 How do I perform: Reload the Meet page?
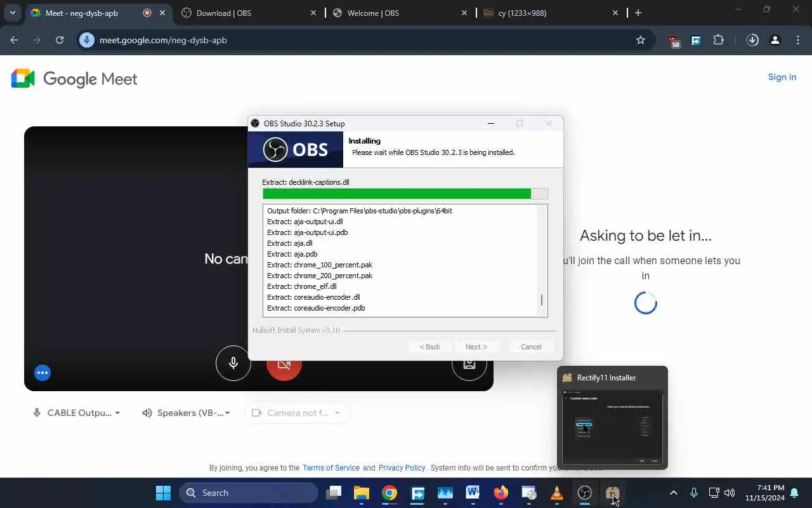60,40
